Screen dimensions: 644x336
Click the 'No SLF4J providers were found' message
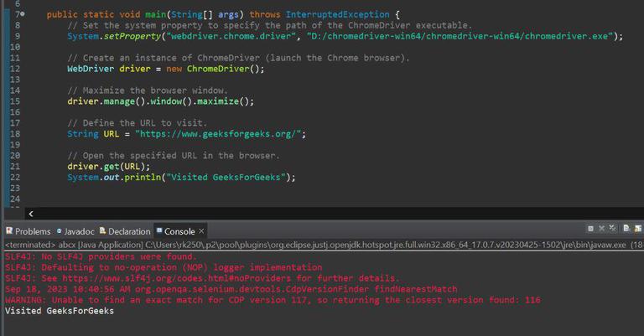click(101, 257)
